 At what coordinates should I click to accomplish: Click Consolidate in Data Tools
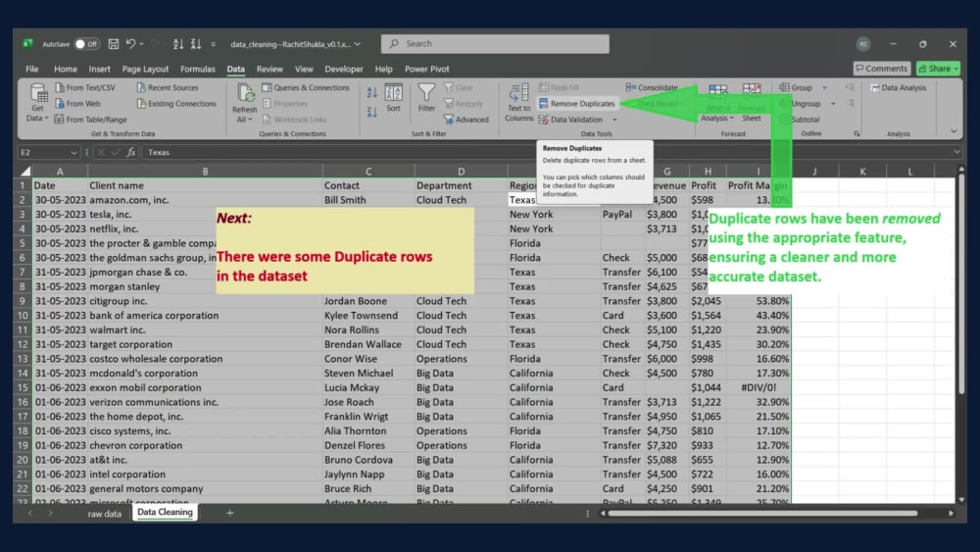(652, 87)
